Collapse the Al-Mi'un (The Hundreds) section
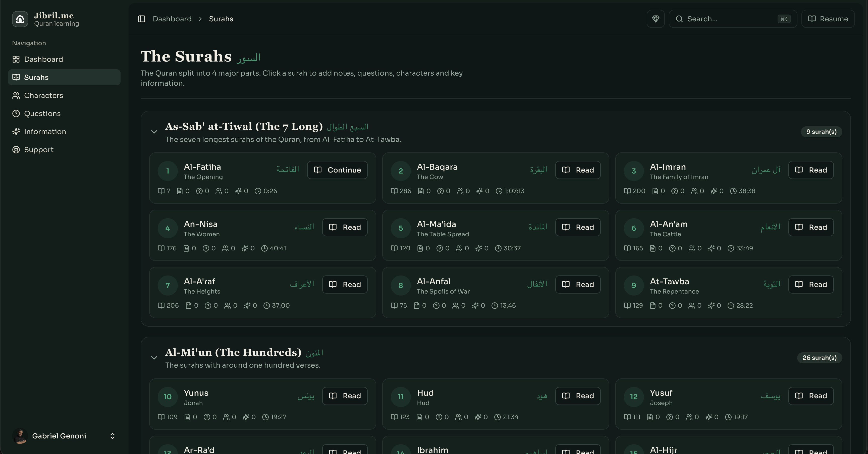The image size is (868, 454). pyautogui.click(x=154, y=358)
